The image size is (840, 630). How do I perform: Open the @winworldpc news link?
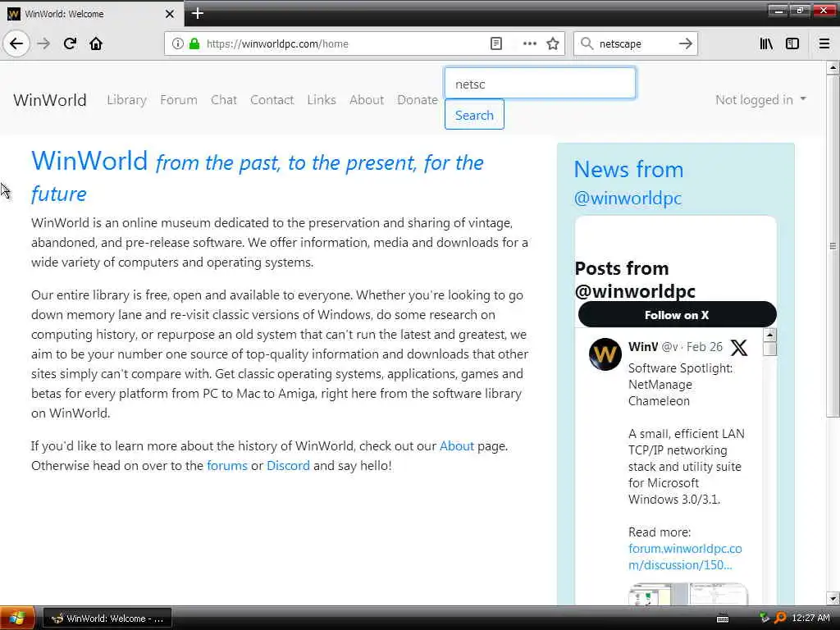(x=628, y=199)
